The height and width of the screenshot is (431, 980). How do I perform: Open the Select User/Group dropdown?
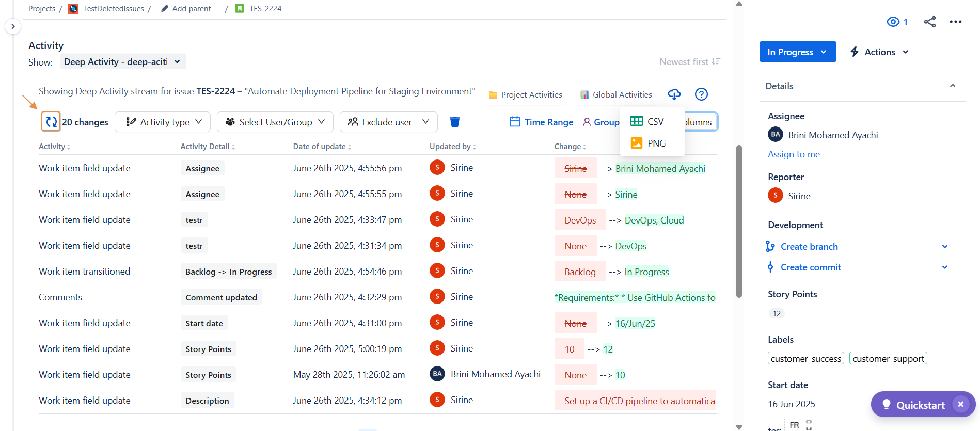point(275,122)
